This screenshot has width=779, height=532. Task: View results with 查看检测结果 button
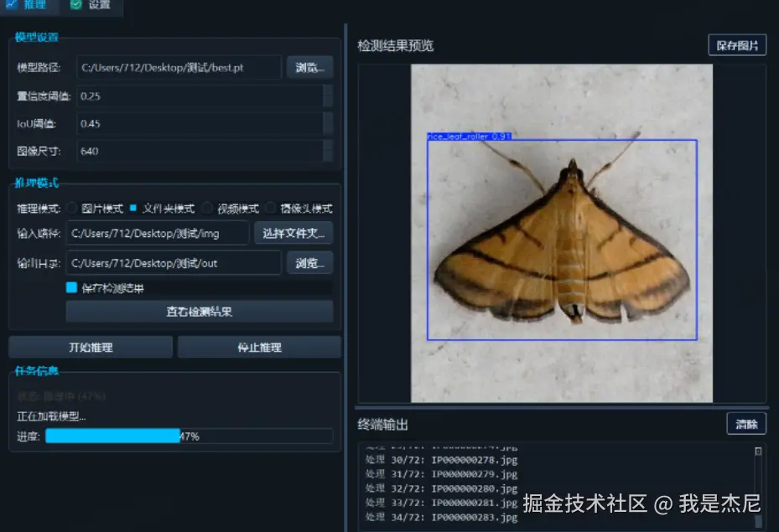point(200,310)
